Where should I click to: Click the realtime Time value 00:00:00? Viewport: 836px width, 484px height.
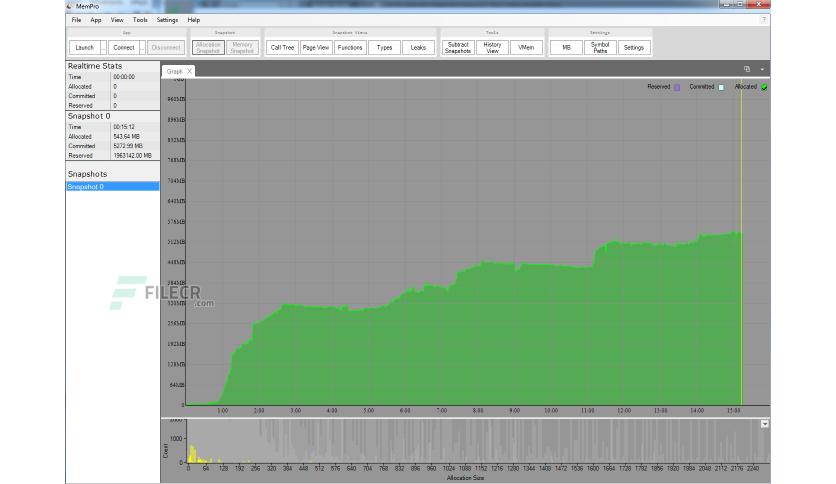124,77
